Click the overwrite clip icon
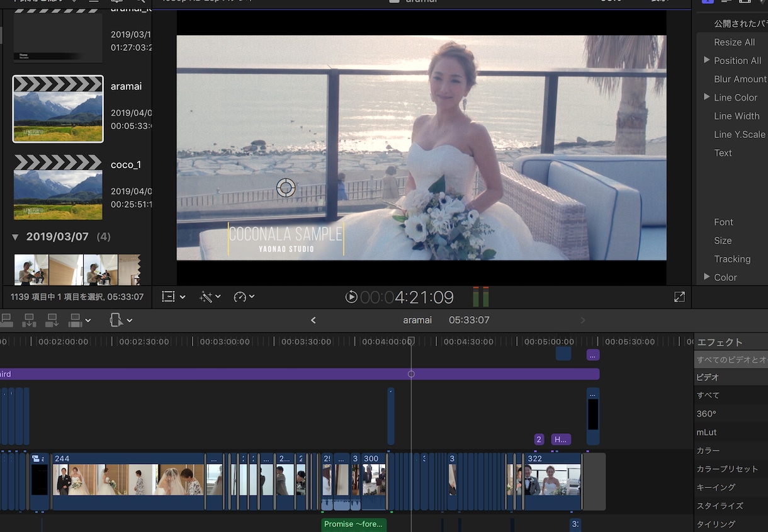The height and width of the screenshot is (532, 768). 76,320
